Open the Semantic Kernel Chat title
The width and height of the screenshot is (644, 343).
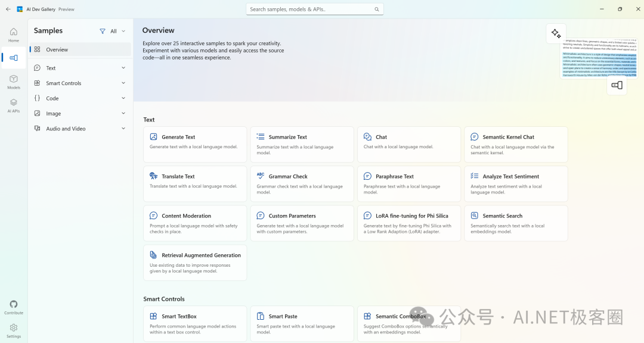[x=509, y=137]
